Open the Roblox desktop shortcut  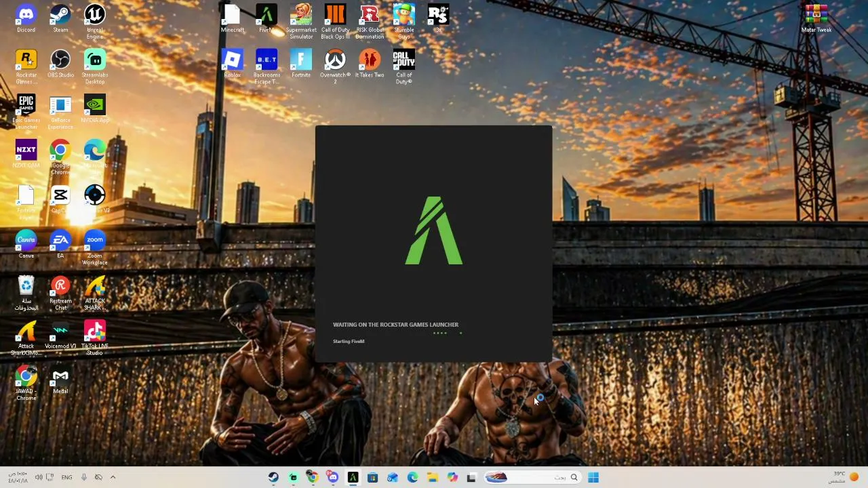click(x=232, y=64)
